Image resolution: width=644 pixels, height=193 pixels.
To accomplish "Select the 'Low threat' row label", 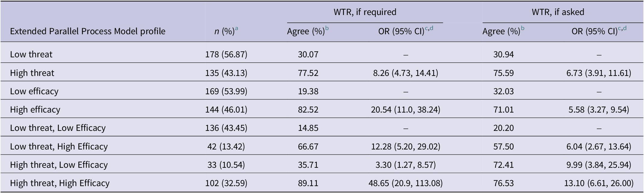I will point(31,54).
